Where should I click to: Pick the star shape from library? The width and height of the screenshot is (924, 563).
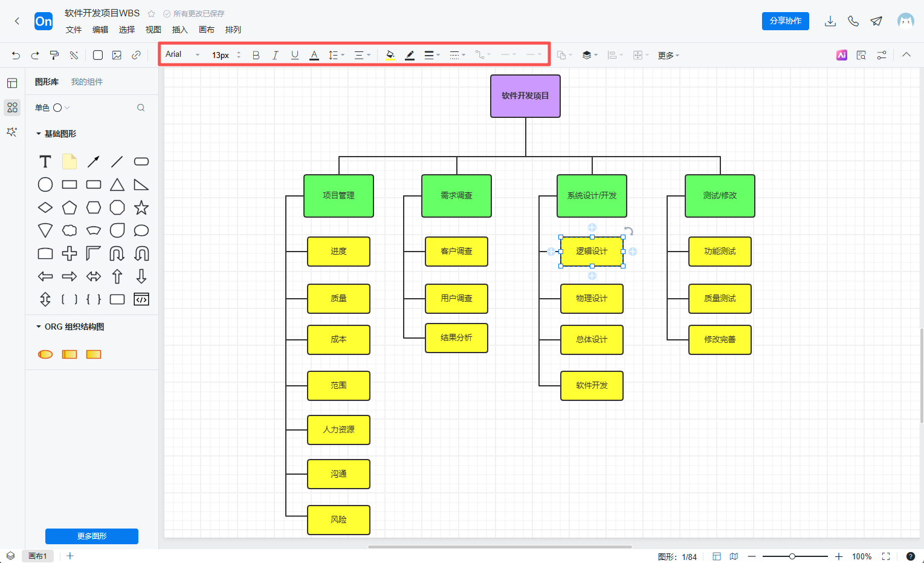[141, 207]
